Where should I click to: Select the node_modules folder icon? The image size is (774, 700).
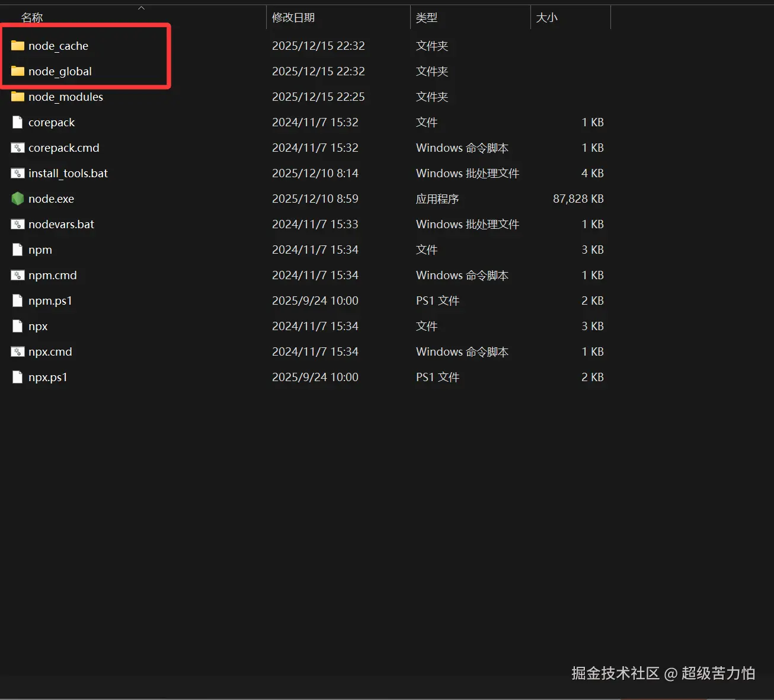point(18,97)
